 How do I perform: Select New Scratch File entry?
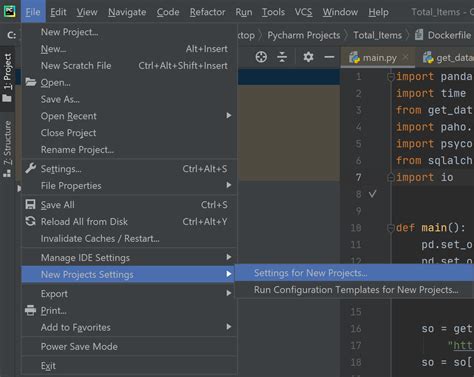(129, 66)
